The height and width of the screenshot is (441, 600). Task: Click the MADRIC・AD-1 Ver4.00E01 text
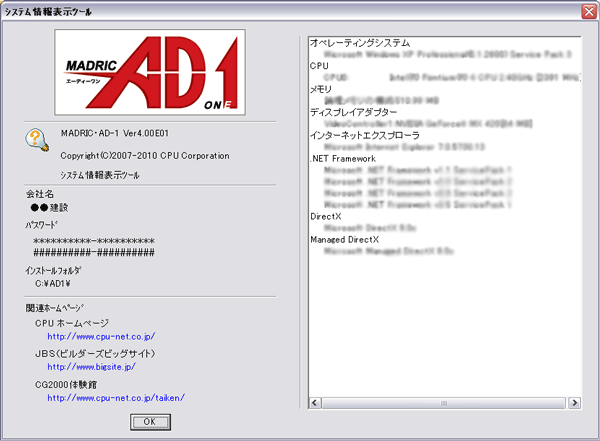click(x=115, y=133)
